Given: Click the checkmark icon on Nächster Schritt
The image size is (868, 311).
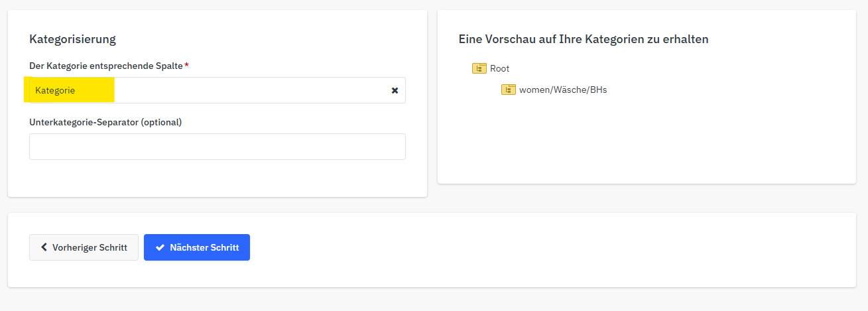Looking at the screenshot, I should pos(160,247).
